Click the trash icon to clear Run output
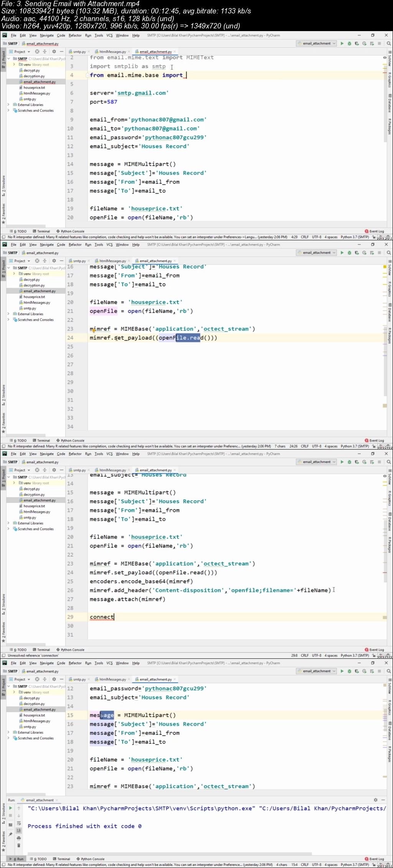 point(18,845)
